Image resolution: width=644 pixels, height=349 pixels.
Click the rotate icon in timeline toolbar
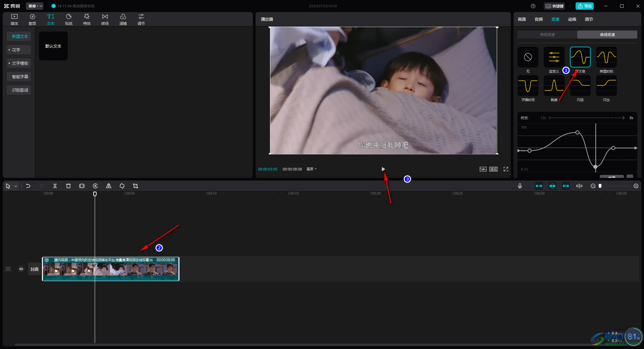tap(122, 186)
